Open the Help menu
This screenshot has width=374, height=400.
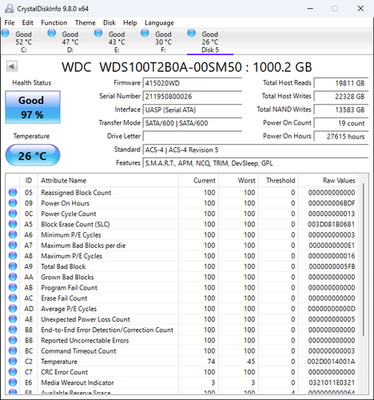tap(130, 23)
